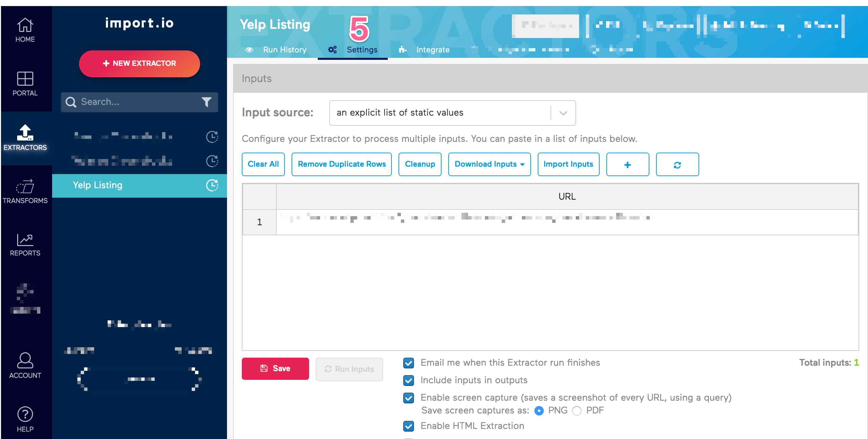
Task: Uncheck Email me when this Extractor run finishes
Action: click(408, 363)
